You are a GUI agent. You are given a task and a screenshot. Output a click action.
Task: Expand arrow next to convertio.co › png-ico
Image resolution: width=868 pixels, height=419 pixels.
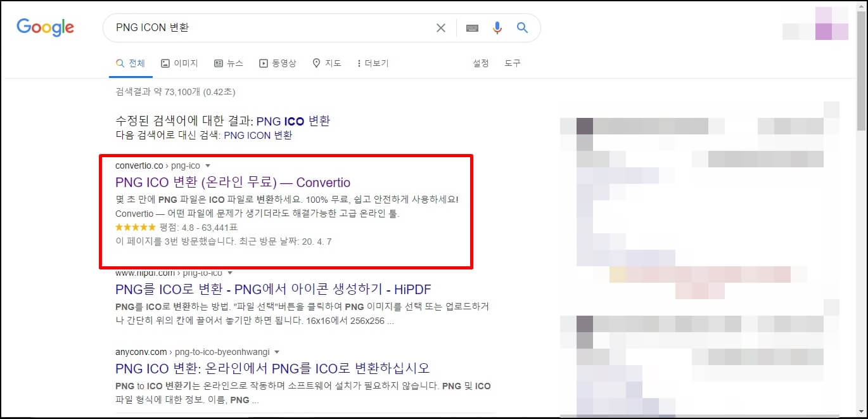[x=208, y=165]
